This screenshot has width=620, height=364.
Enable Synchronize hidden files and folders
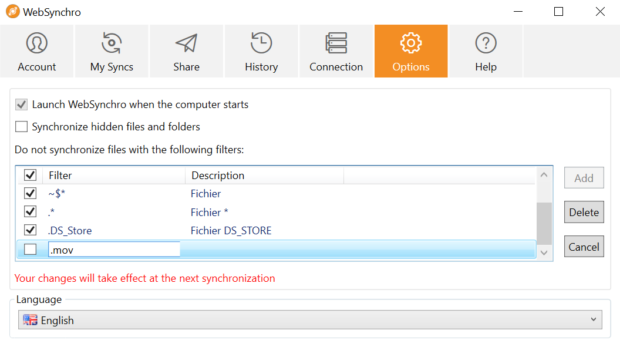pyautogui.click(x=21, y=127)
